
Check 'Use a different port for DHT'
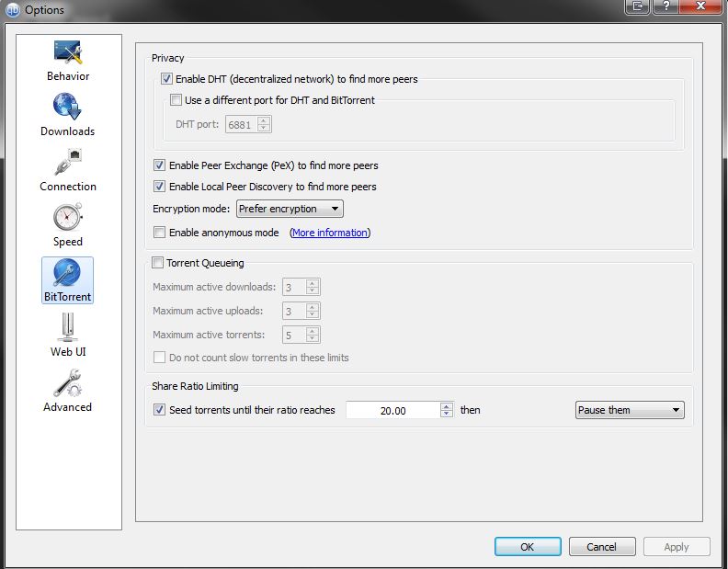[176, 100]
